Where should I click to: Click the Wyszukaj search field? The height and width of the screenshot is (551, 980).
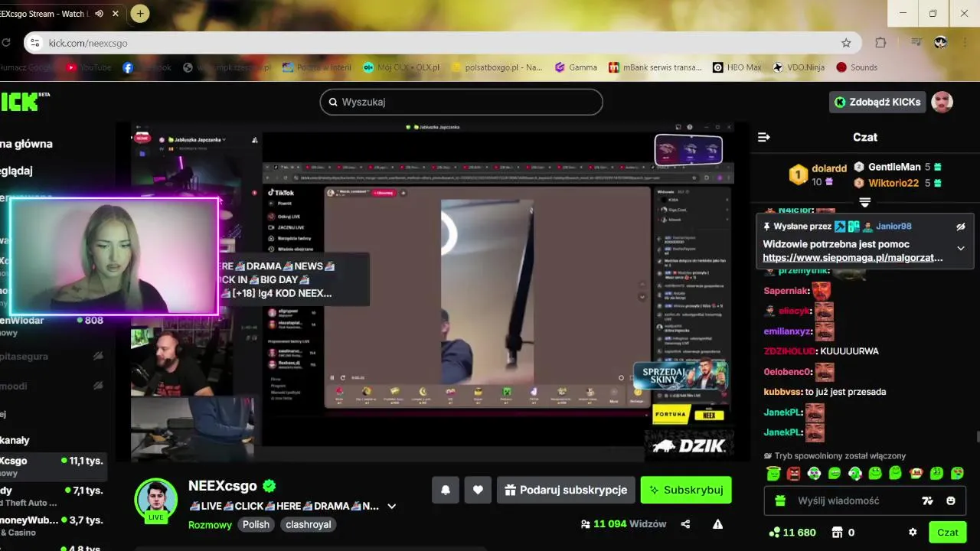point(461,102)
